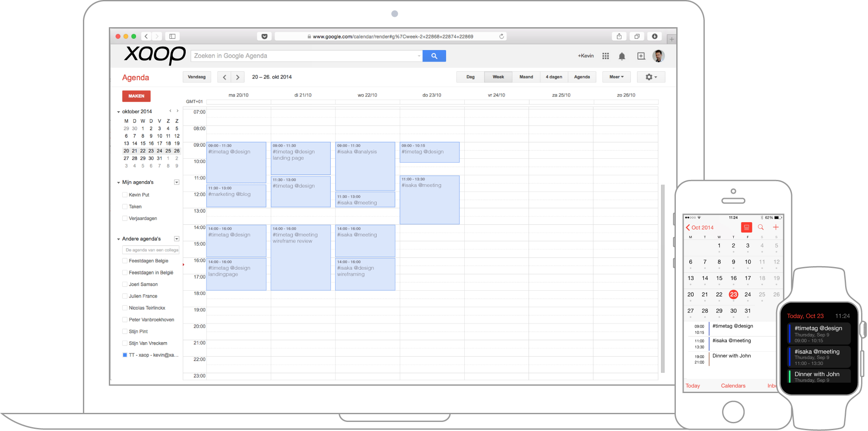This screenshot has width=868, height=431.
Task: Toggle Safari sidebar view button
Action: tap(172, 37)
